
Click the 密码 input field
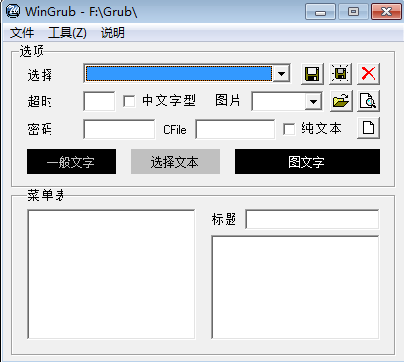pos(119,129)
